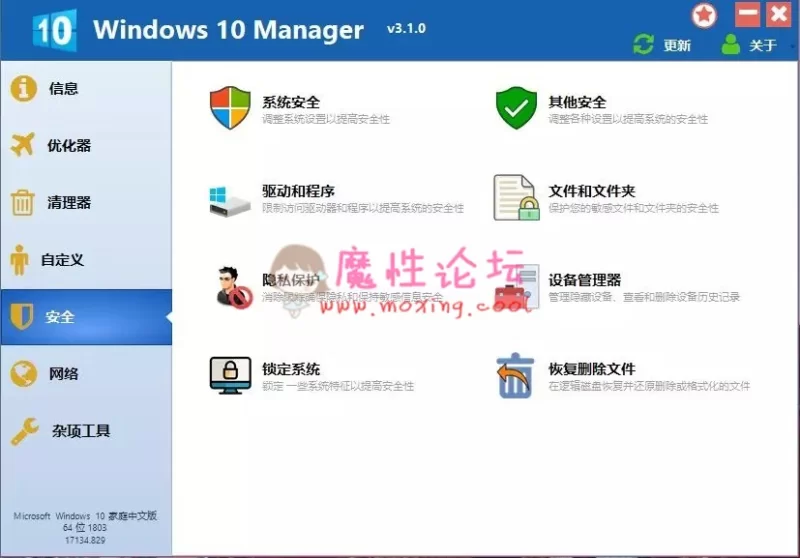Open the 设备管理器 toolbox icon

(516, 287)
